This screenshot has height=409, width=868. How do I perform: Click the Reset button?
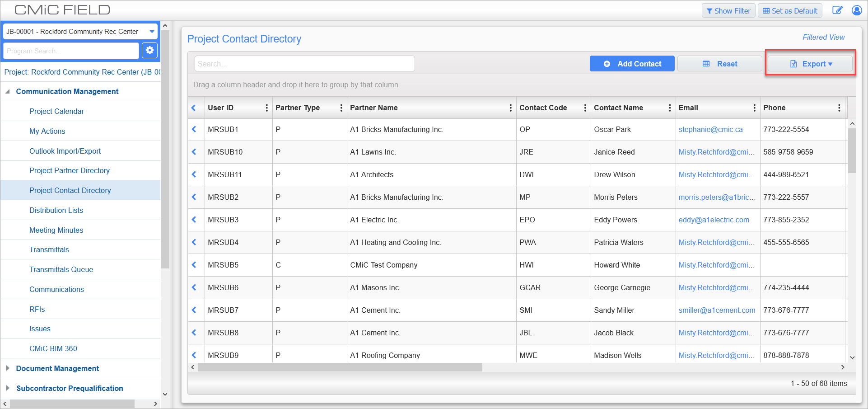(x=719, y=64)
